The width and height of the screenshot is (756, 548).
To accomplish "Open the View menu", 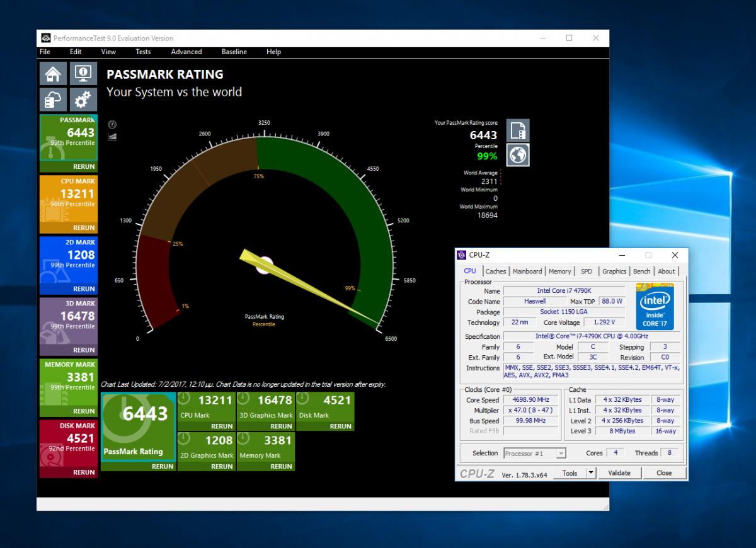I will coord(108,52).
